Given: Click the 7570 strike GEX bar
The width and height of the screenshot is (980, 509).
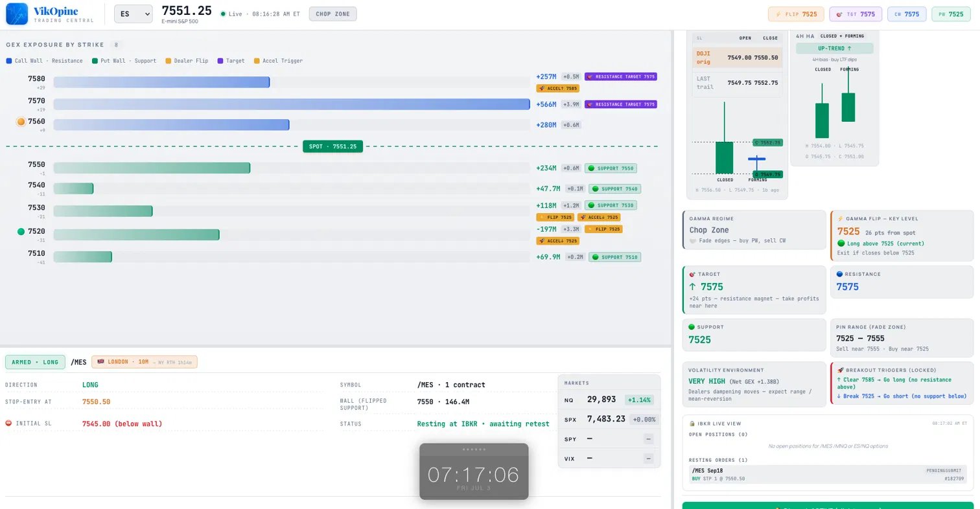Looking at the screenshot, I should point(292,104).
